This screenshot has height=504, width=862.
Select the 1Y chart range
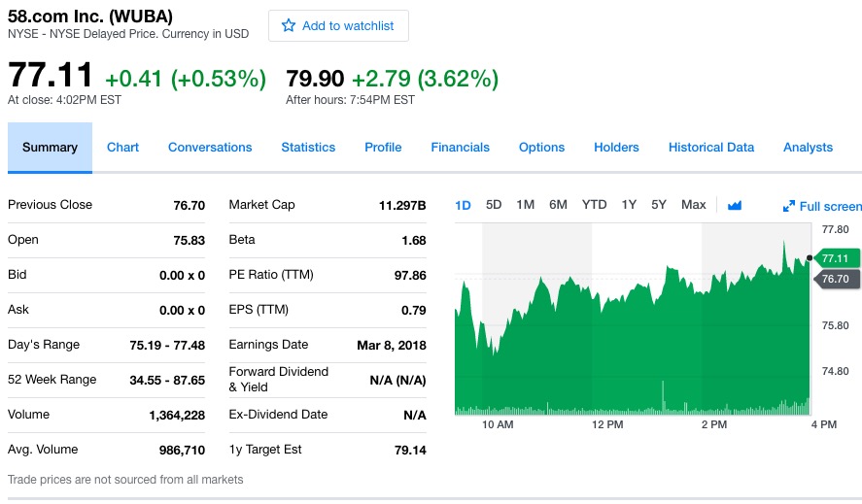click(629, 205)
